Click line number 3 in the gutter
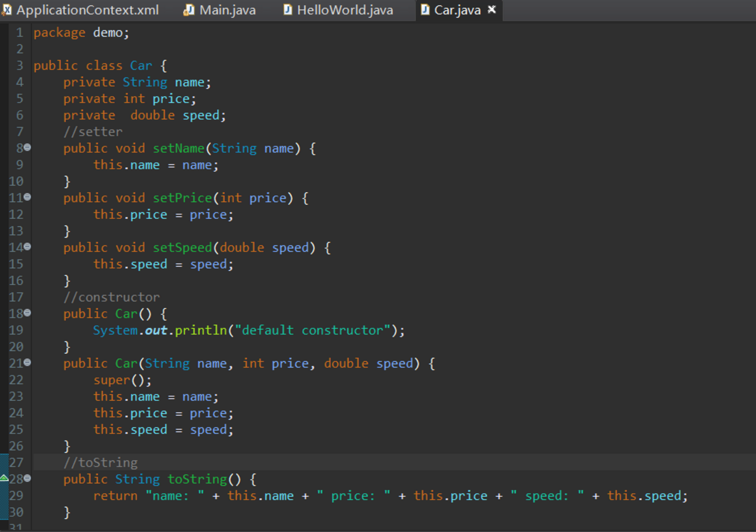756x532 pixels. tap(20, 65)
